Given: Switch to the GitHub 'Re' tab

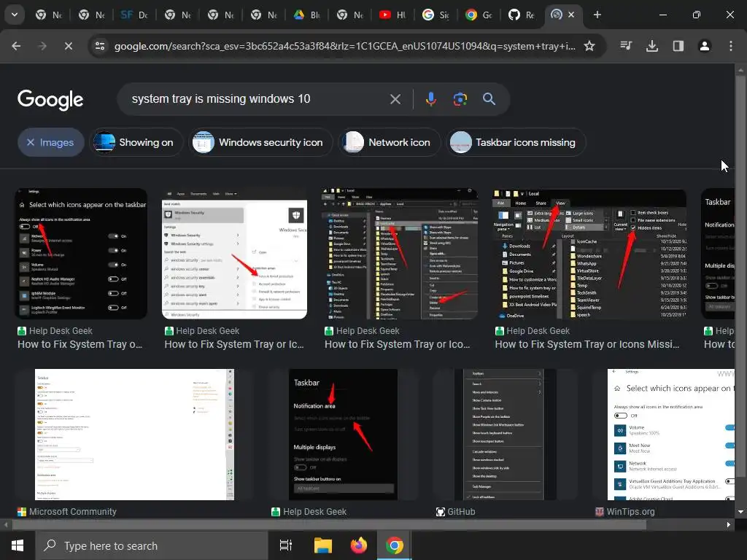Looking at the screenshot, I should (522, 15).
